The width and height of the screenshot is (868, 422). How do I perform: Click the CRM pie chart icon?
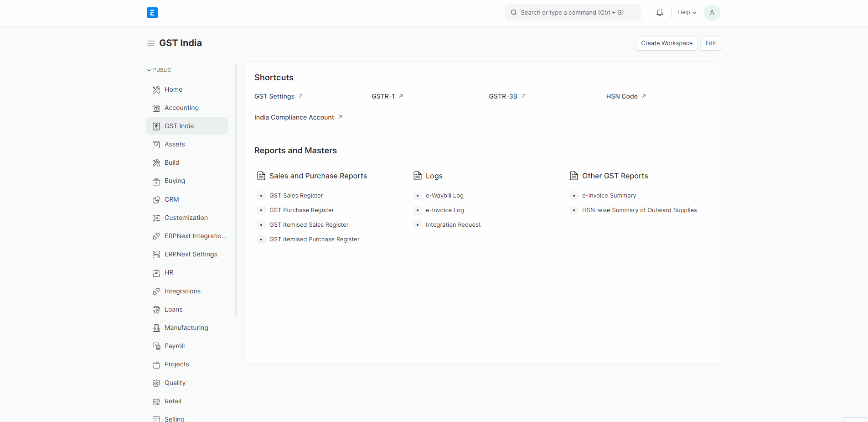pos(156,200)
